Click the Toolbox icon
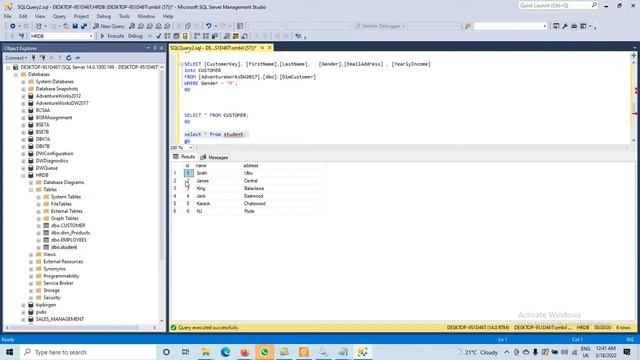 [x=574, y=26]
